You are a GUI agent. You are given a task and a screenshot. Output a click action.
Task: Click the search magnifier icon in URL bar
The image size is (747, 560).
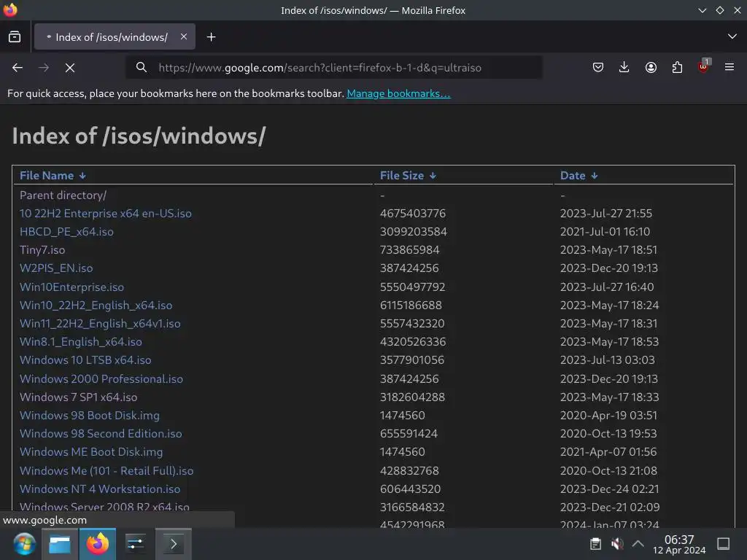[x=141, y=67]
